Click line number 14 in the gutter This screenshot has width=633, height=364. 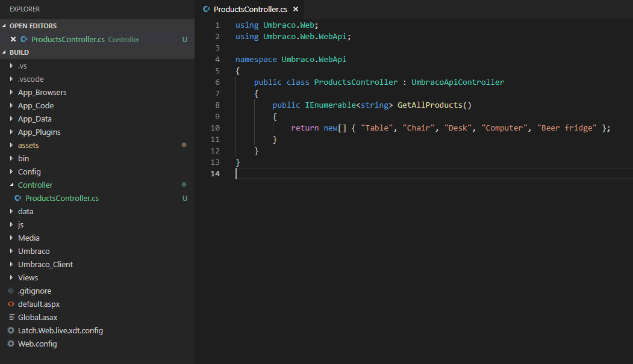(x=215, y=173)
